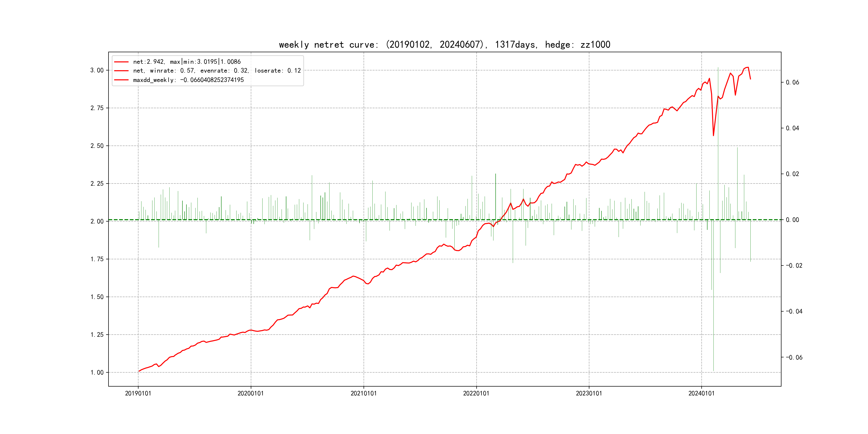Click the 20190101 x-axis label
This screenshot has height=434, width=868.
tap(138, 394)
